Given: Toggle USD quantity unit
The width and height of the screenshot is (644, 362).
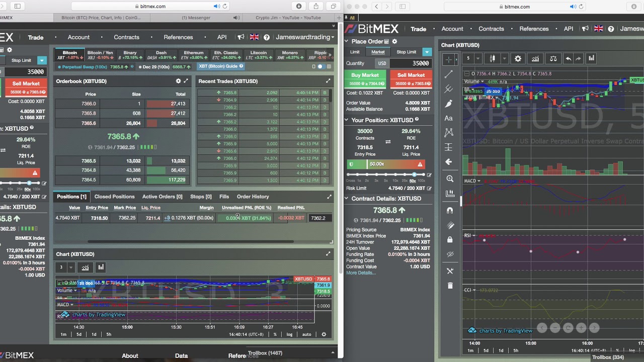Looking at the screenshot, I should (382, 63).
